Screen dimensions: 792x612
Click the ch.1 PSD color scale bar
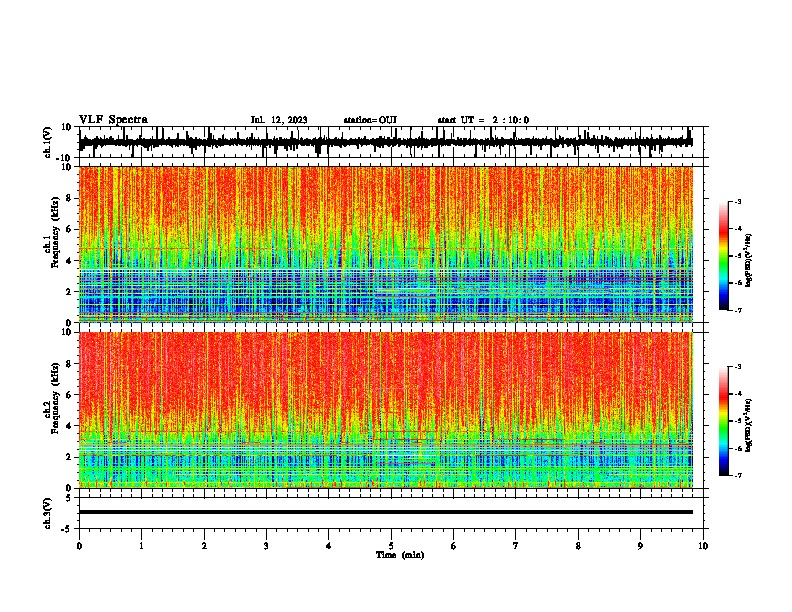click(723, 256)
